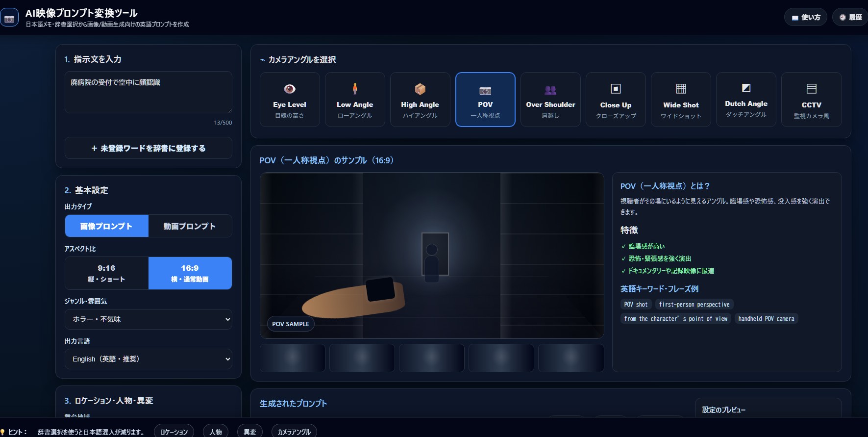
Task: Click the large POV sample image
Action: (x=432, y=256)
